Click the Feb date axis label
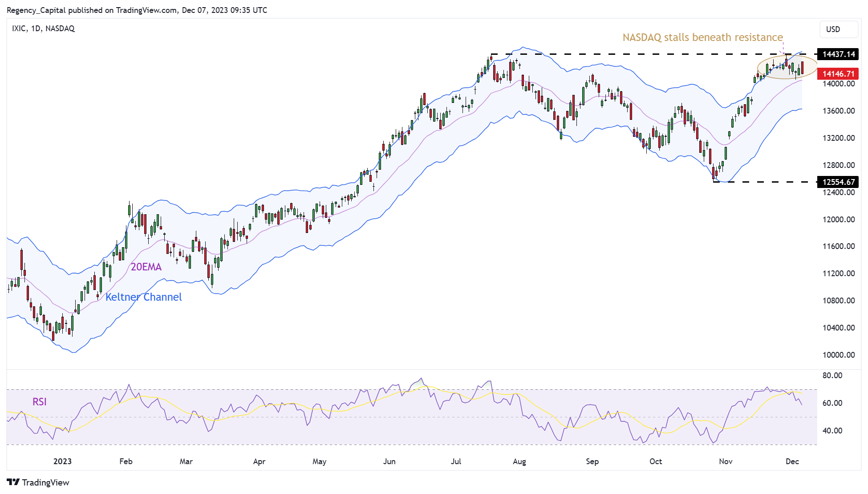This screenshot has width=868, height=494. pos(126,461)
